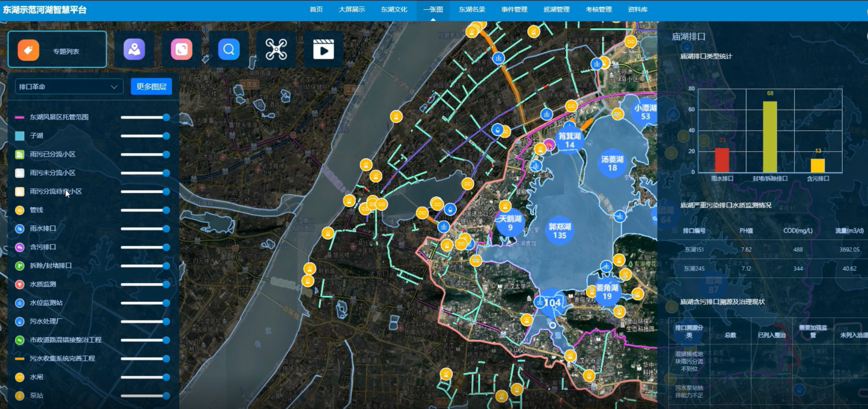Click the 郭郑湖 135 cluster marker
This screenshot has height=409, width=868.
click(560, 231)
